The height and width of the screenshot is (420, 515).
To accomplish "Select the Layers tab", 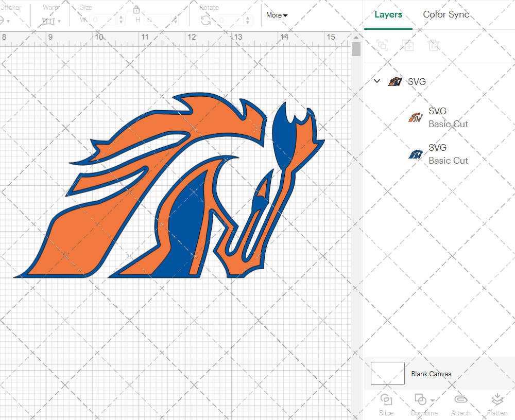I will pos(388,14).
